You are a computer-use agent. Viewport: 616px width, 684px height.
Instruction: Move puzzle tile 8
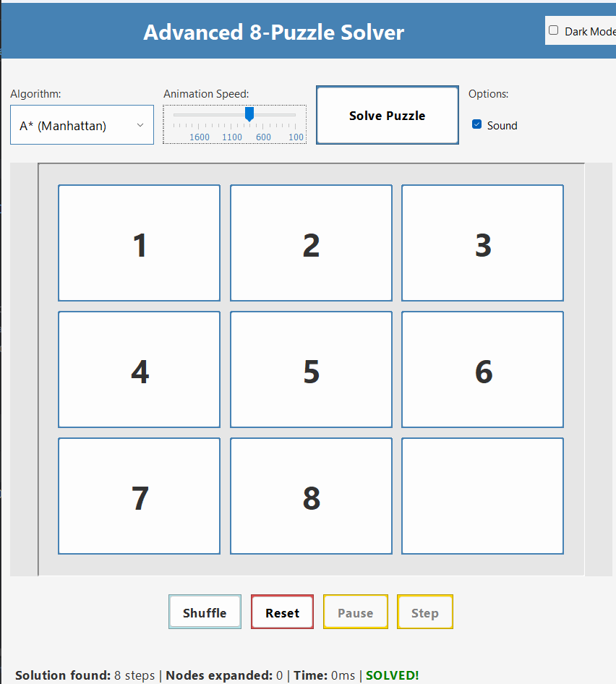pos(311,496)
